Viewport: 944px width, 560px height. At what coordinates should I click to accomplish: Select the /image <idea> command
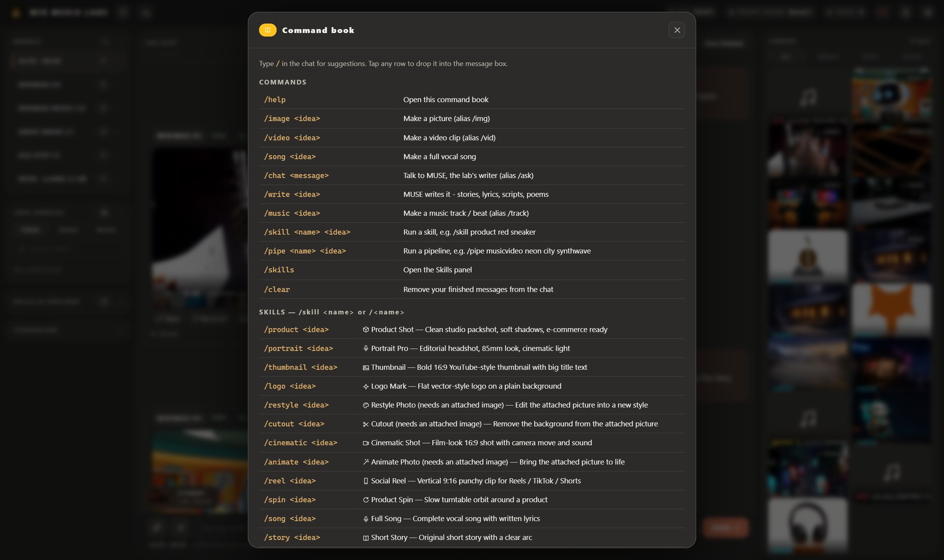pyautogui.click(x=472, y=119)
